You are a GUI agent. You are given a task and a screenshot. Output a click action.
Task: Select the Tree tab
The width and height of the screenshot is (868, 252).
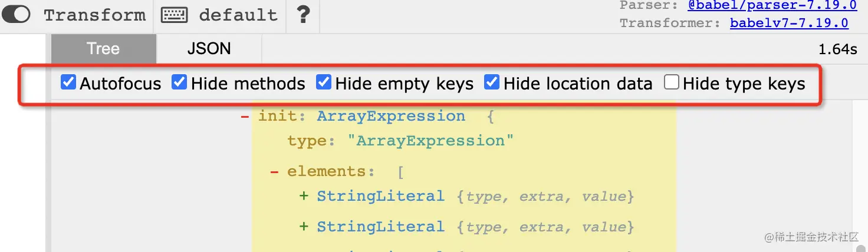tap(103, 48)
